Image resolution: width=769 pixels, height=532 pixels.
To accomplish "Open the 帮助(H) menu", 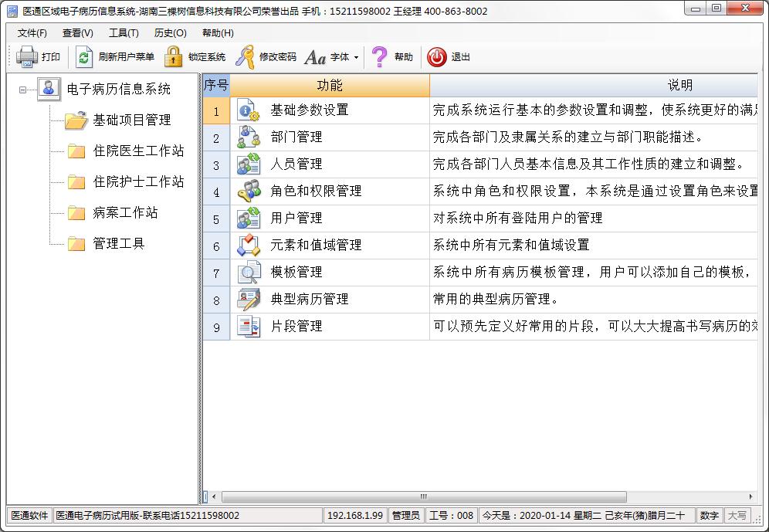I will point(218,33).
